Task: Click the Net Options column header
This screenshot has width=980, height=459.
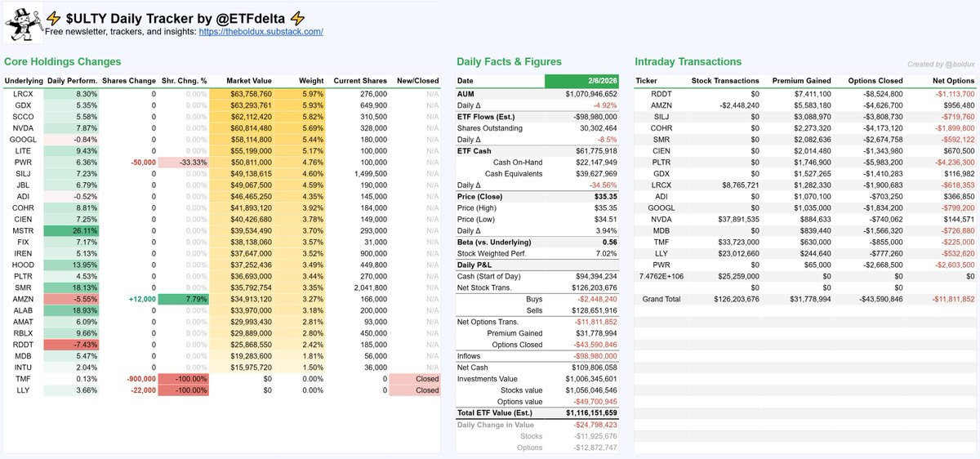Action: click(x=953, y=81)
